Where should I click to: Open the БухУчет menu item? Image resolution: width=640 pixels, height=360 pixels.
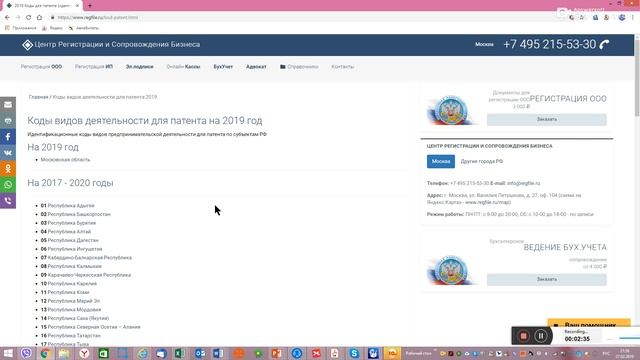(x=223, y=67)
